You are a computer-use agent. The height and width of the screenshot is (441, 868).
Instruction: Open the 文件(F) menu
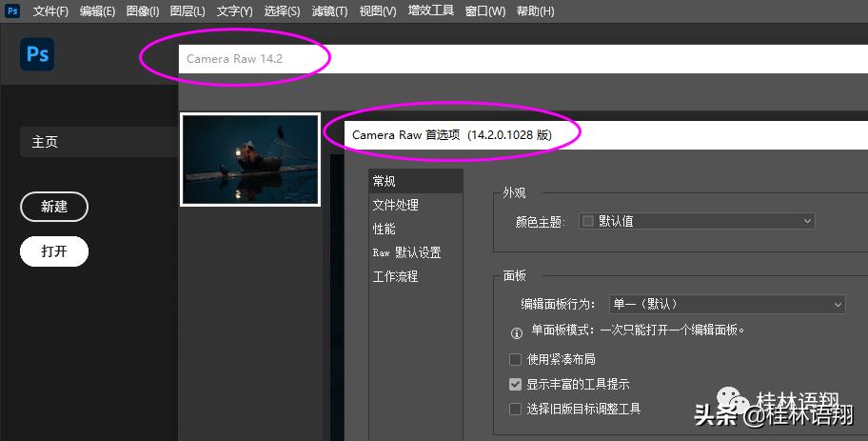tap(50, 11)
